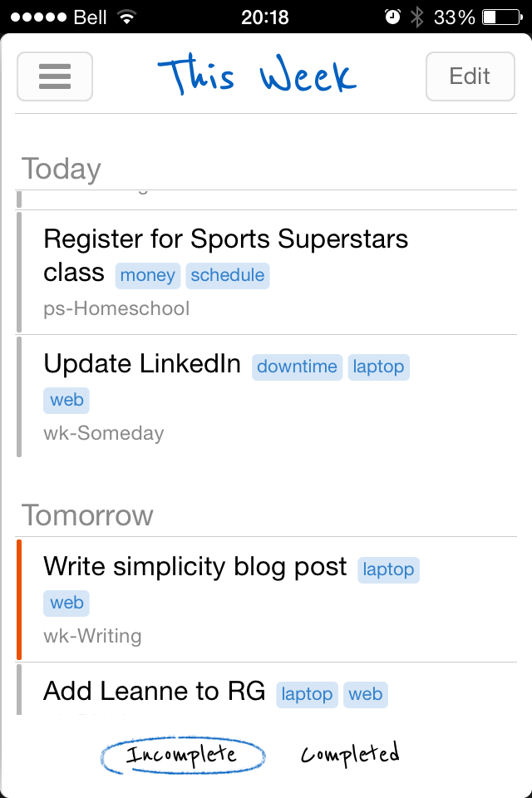This screenshot has height=798, width=532.
Task: Open the Write simplicity blog post task
Action: [x=195, y=567]
